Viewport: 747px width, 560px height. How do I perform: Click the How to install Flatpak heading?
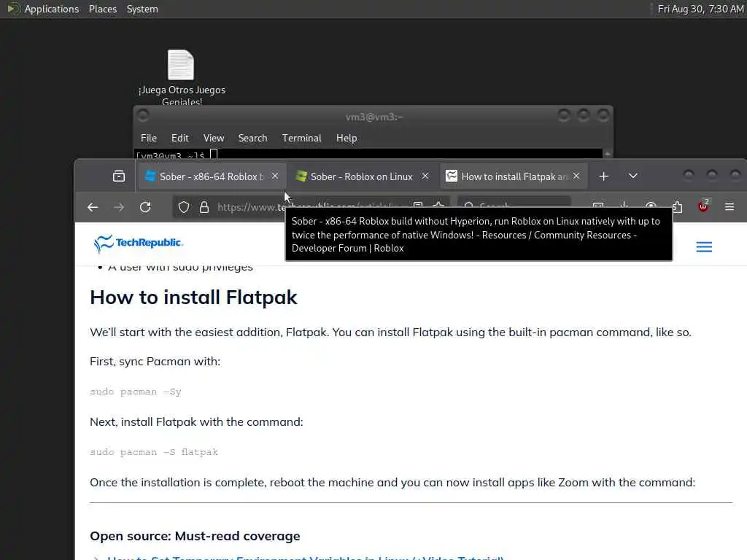[193, 297]
